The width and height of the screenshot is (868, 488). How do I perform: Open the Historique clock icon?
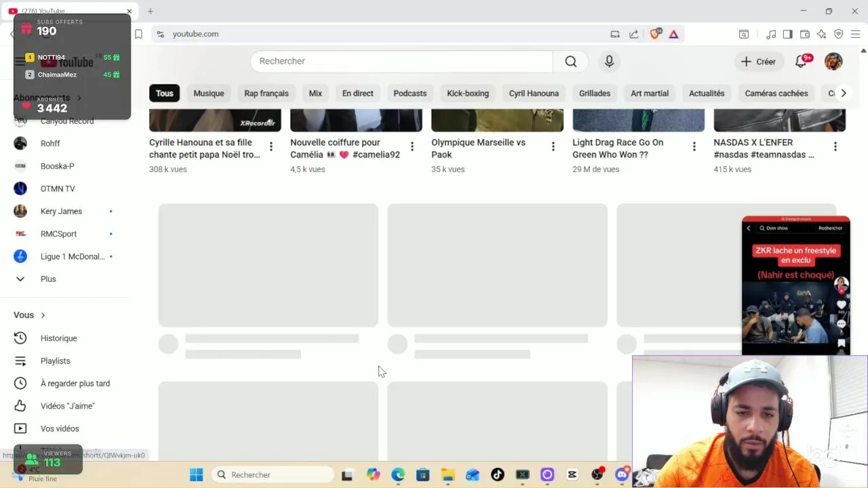[x=20, y=338]
